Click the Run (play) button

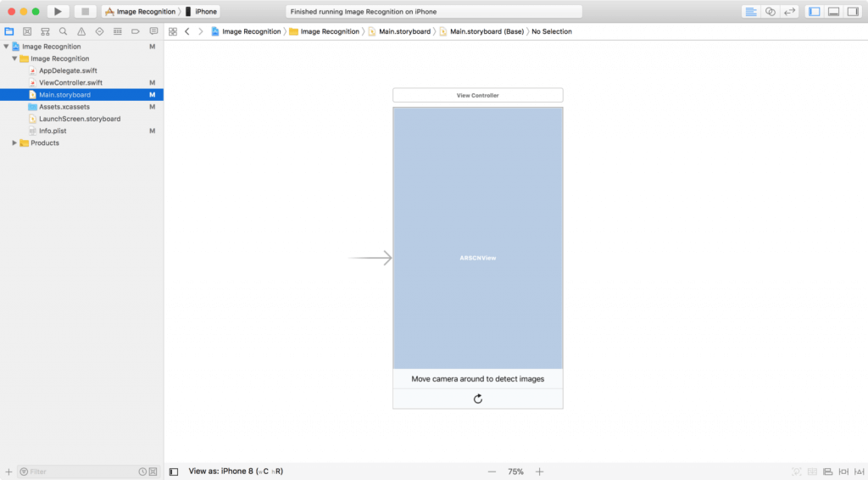point(58,12)
